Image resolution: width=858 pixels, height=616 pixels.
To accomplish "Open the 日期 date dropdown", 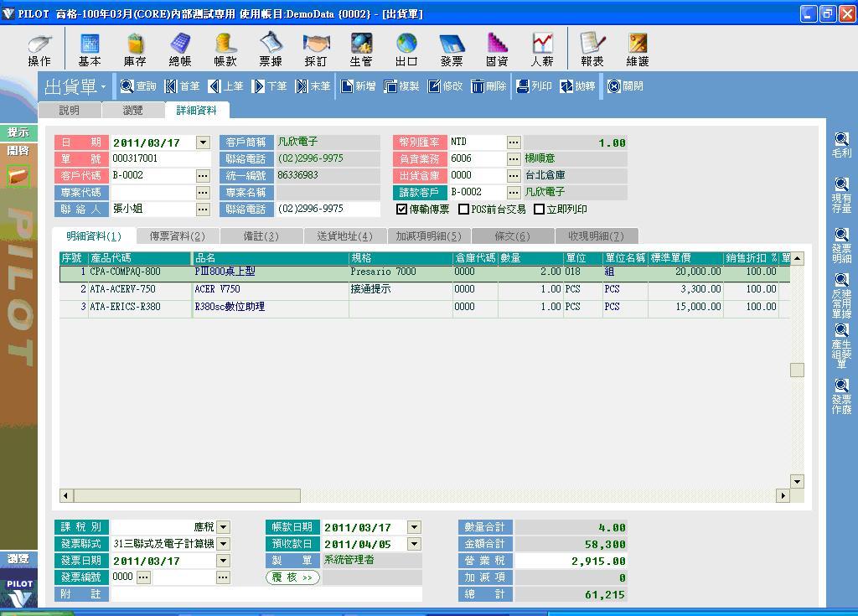I will click(203, 142).
